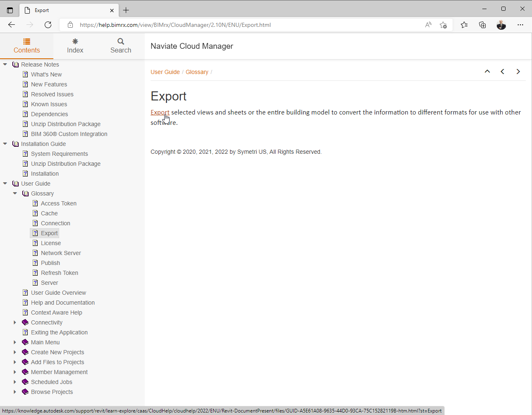
Task: Add this page to favorites
Action: (x=443, y=25)
